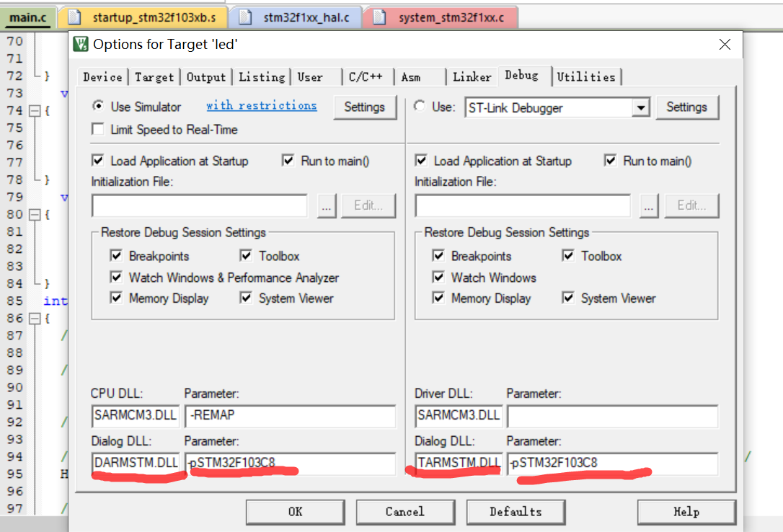Switch to the User tab
Screen dimensions: 783x532
316,77
